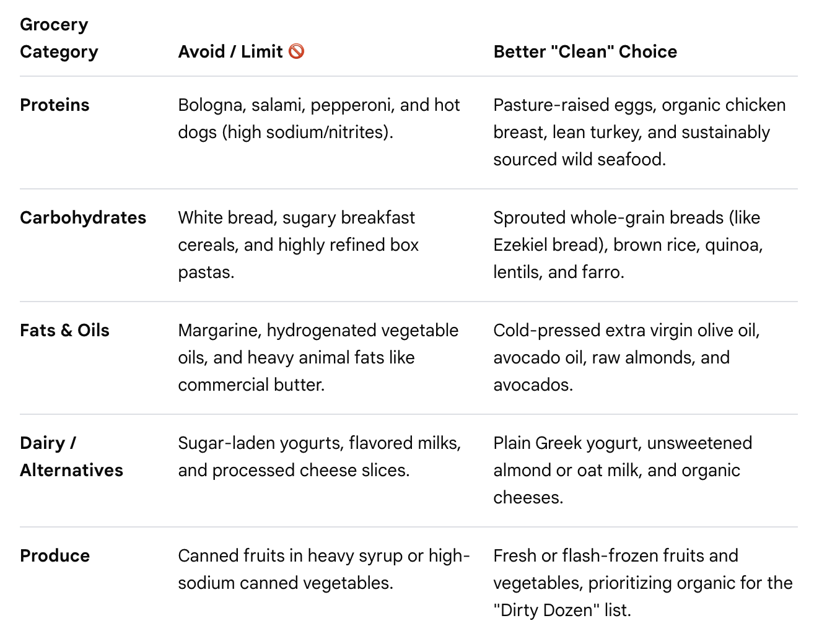Select the Sprouted whole-grain breads cell
This screenshot has height=639, width=840.
tap(628, 245)
